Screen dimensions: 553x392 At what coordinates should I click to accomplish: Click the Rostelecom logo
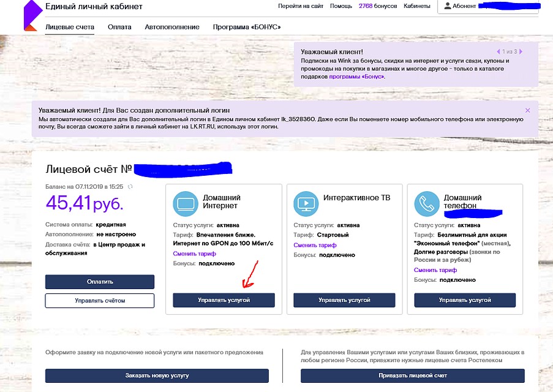[32, 15]
